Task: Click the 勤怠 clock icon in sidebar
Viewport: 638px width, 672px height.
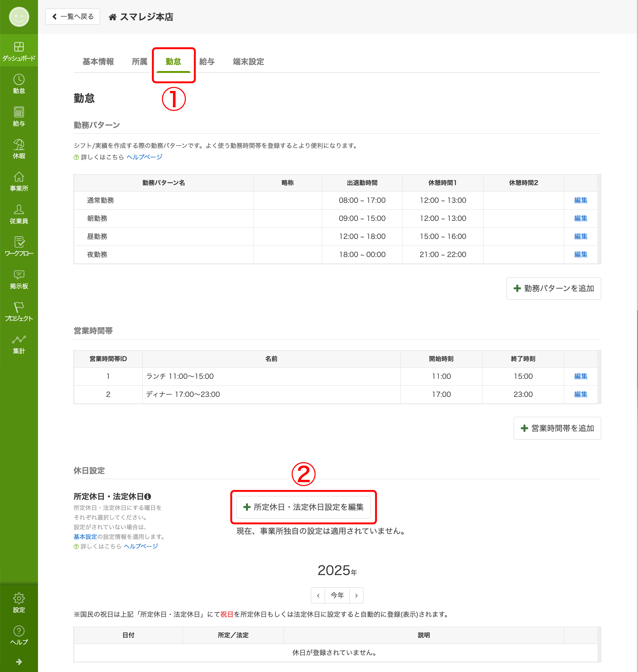Action: tap(19, 79)
